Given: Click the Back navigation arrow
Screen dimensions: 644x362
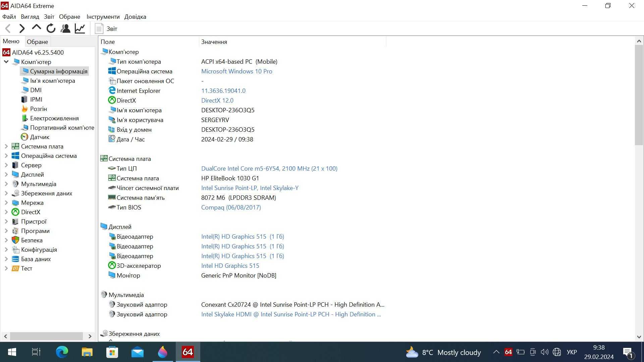Looking at the screenshot, I should [x=8, y=28].
